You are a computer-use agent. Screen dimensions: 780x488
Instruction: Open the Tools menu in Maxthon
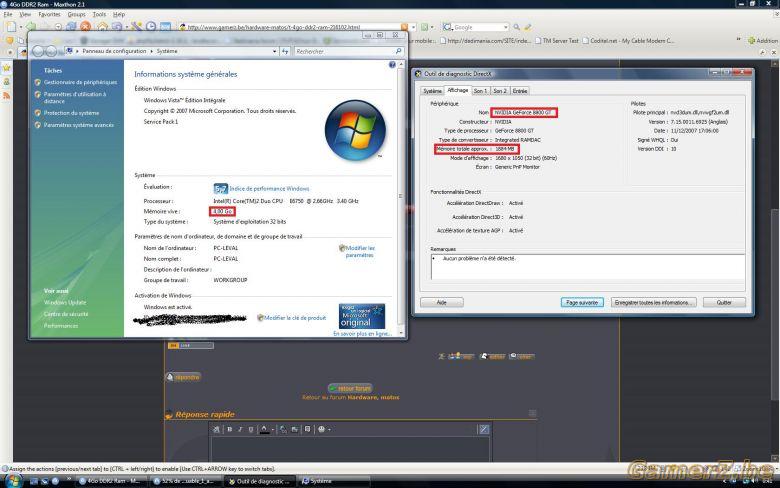99,14
